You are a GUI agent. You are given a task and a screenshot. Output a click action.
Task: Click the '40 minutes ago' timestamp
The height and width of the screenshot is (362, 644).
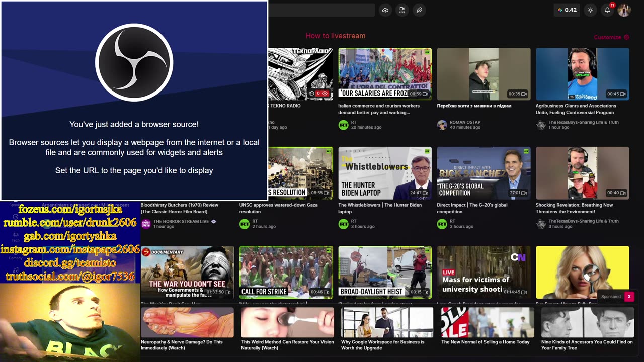(x=465, y=127)
